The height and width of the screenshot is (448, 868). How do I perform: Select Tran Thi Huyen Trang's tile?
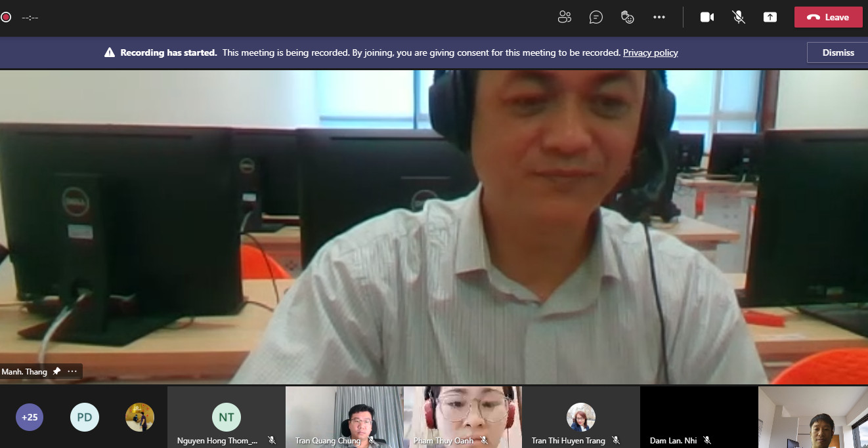pos(581,417)
